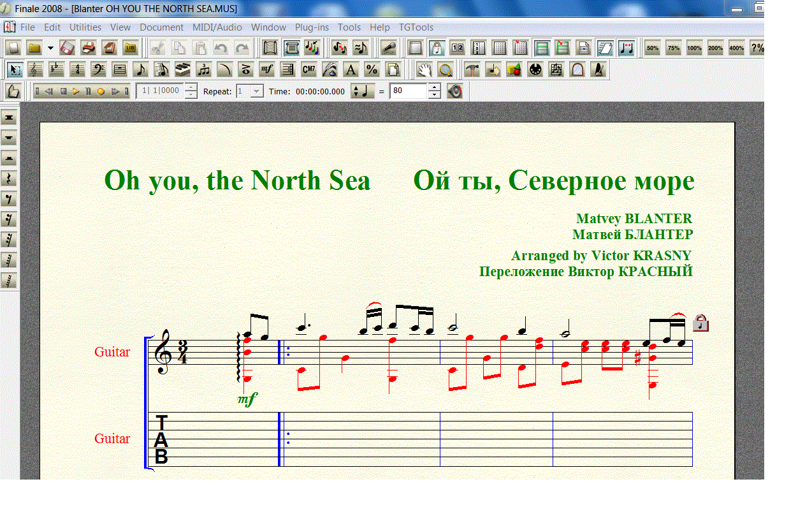
Task: Select the Page Layout tool
Action: (x=393, y=70)
